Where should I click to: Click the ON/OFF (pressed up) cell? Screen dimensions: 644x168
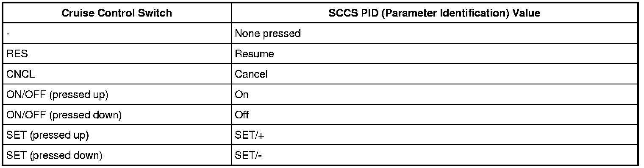point(117,95)
